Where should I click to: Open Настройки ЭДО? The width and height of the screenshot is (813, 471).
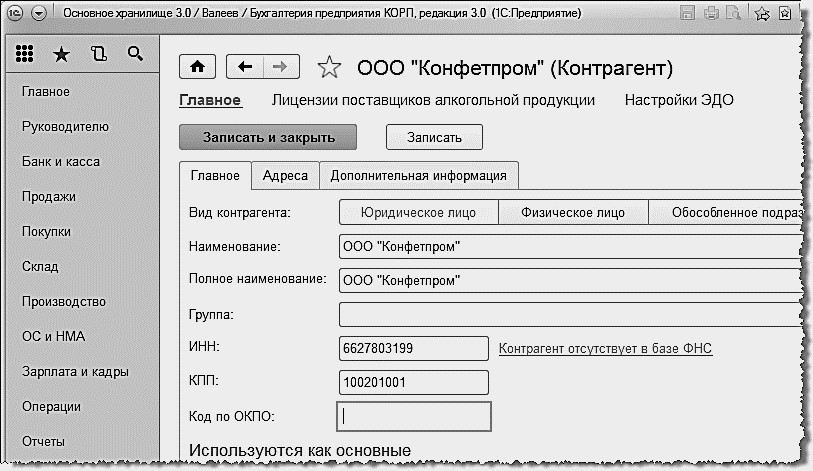679,100
